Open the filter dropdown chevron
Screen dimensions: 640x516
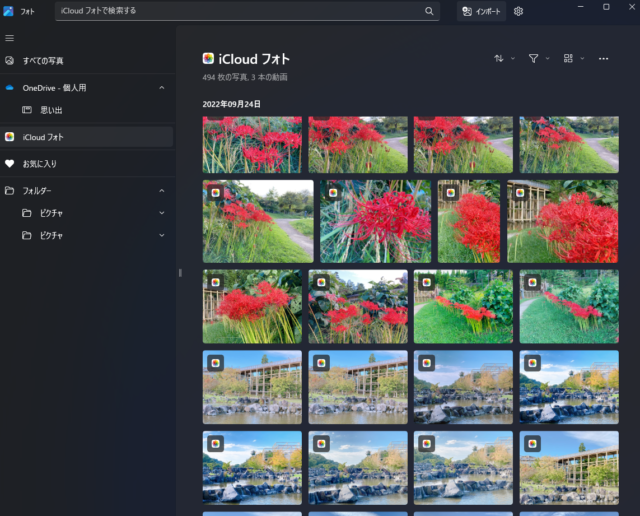pos(548,58)
